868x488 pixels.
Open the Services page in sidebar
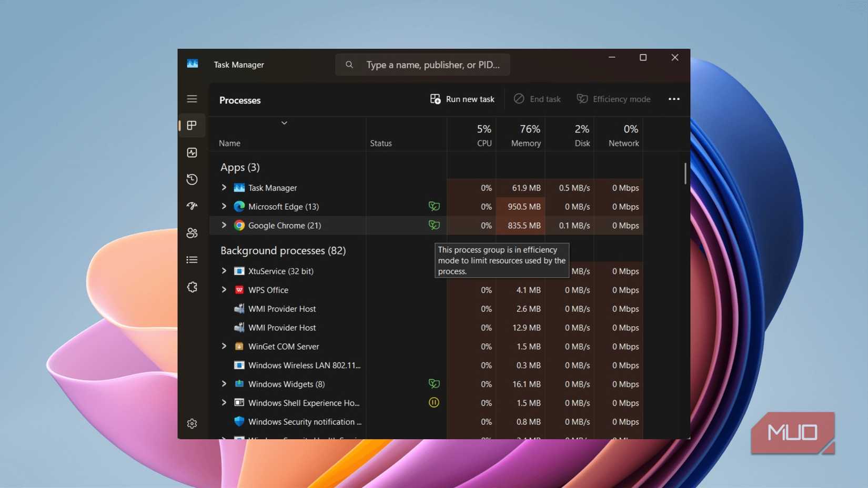pyautogui.click(x=192, y=287)
